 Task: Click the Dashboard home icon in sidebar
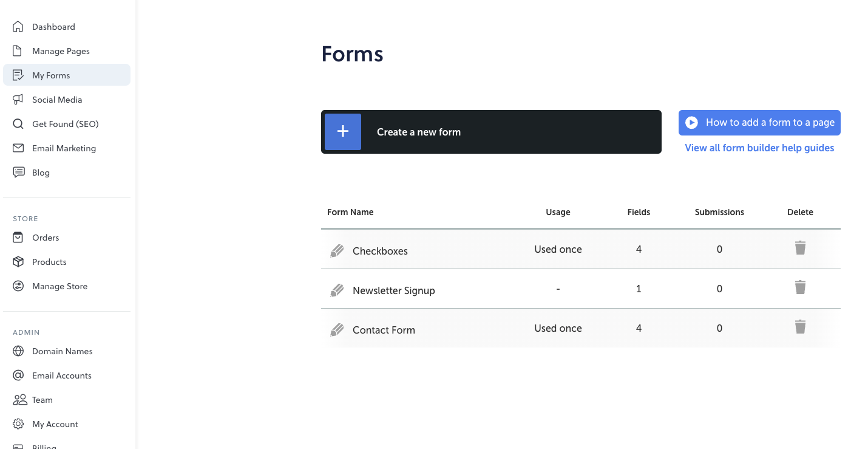18,27
